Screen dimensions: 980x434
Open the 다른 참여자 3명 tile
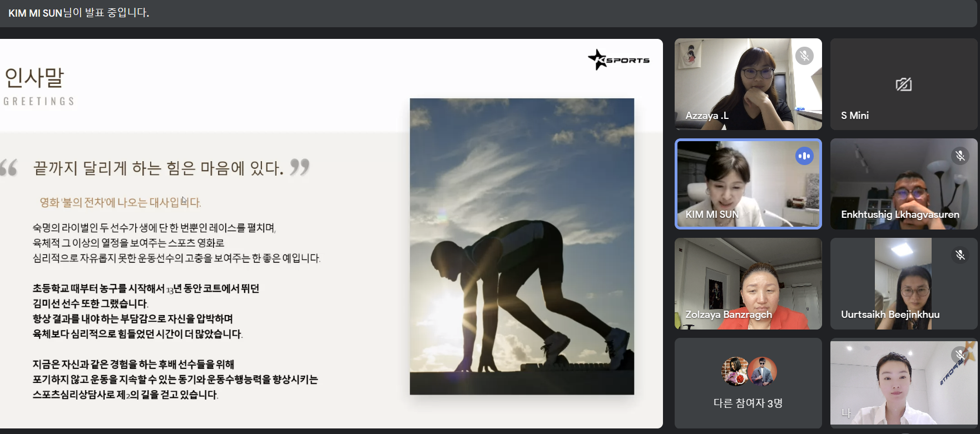coord(748,383)
